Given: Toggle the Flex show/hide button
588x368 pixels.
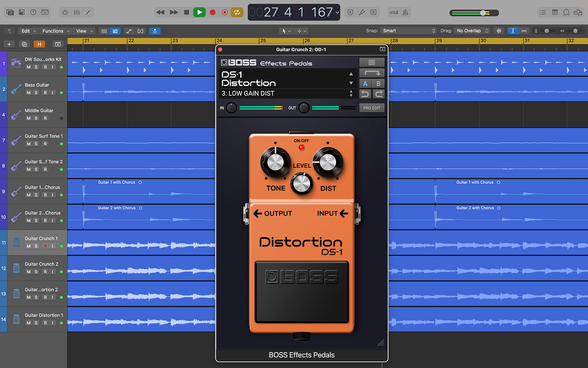Looking at the screenshot, I should tap(140, 31).
